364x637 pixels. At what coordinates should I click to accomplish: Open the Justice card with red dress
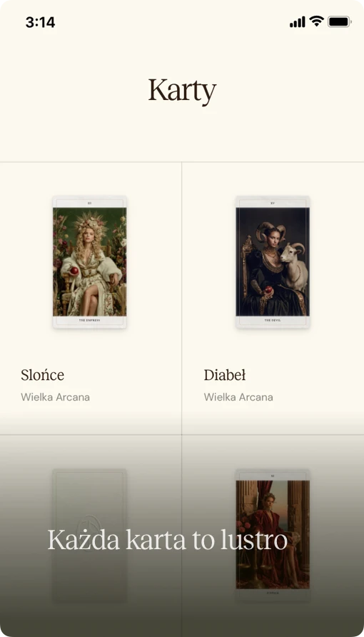click(273, 535)
